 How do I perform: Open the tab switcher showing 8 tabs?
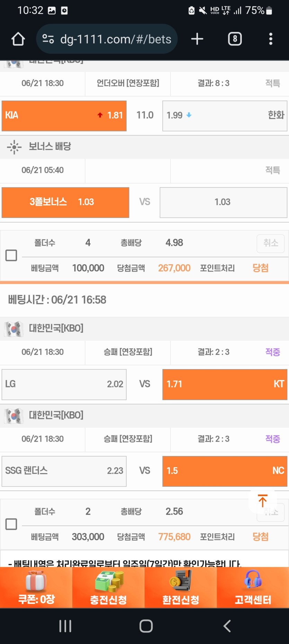[235, 39]
